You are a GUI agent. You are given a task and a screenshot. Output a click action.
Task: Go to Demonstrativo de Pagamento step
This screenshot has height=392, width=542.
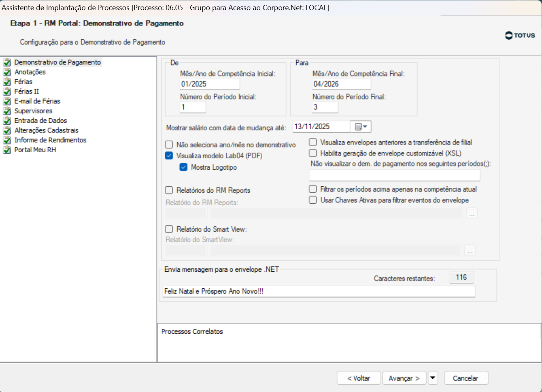[57, 62]
